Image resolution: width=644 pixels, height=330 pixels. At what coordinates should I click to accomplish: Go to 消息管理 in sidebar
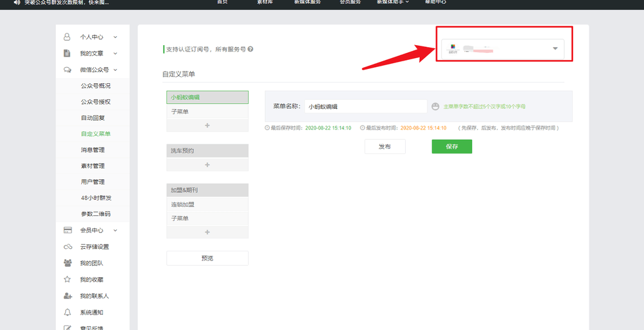pyautogui.click(x=93, y=150)
